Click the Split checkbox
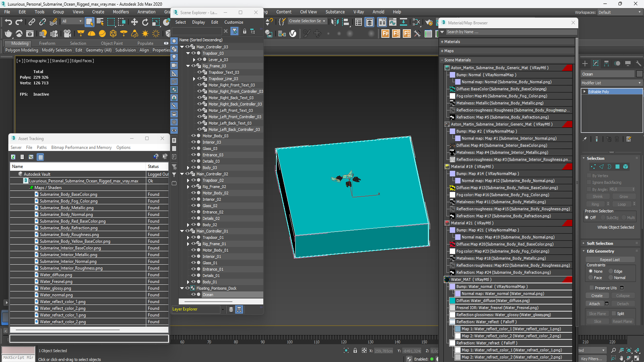The width and height of the screenshot is (644, 362). tap(614, 314)
